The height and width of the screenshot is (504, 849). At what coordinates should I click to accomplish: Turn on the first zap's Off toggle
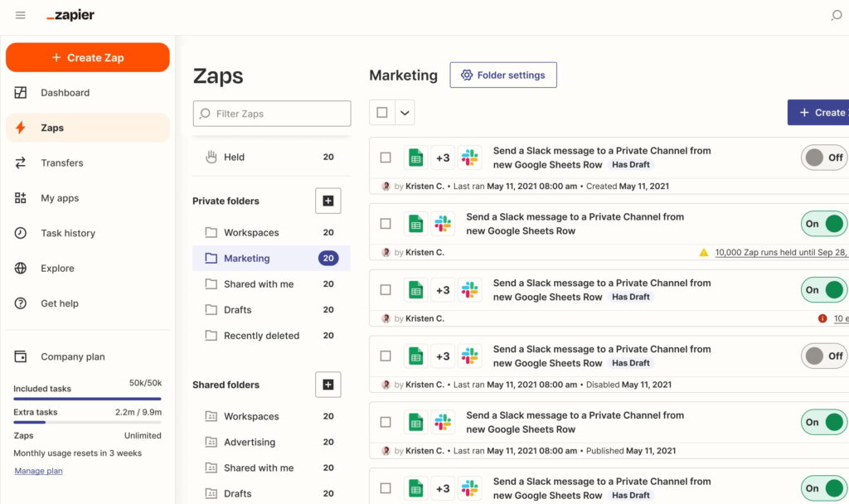(x=825, y=157)
